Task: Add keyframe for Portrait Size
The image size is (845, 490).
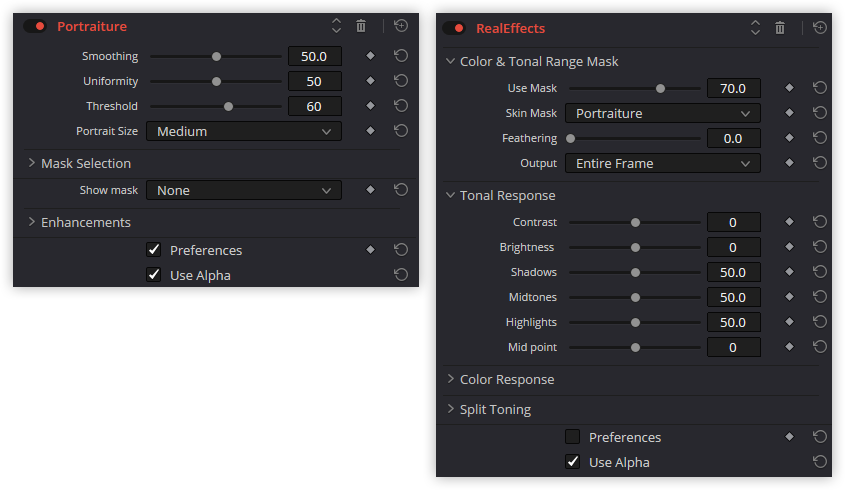Action: pyautogui.click(x=370, y=130)
